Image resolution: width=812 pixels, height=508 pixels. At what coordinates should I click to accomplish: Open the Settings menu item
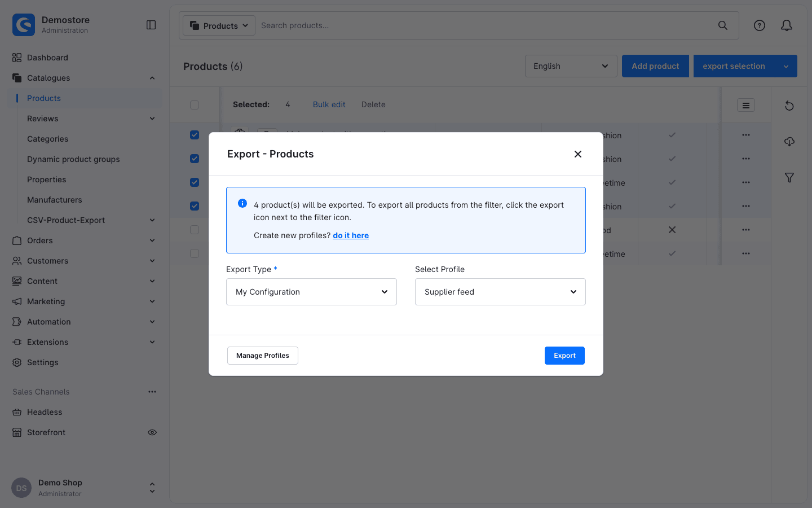point(43,362)
